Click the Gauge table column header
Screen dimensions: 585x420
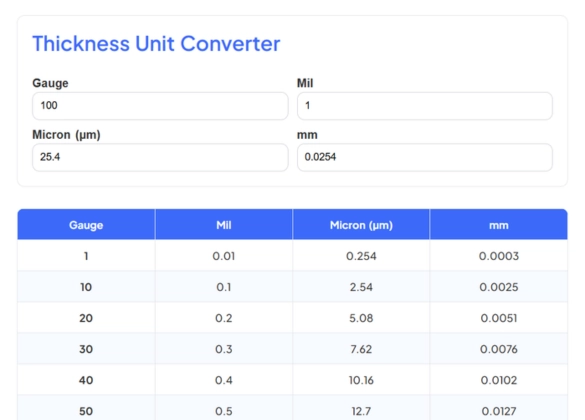tap(86, 225)
